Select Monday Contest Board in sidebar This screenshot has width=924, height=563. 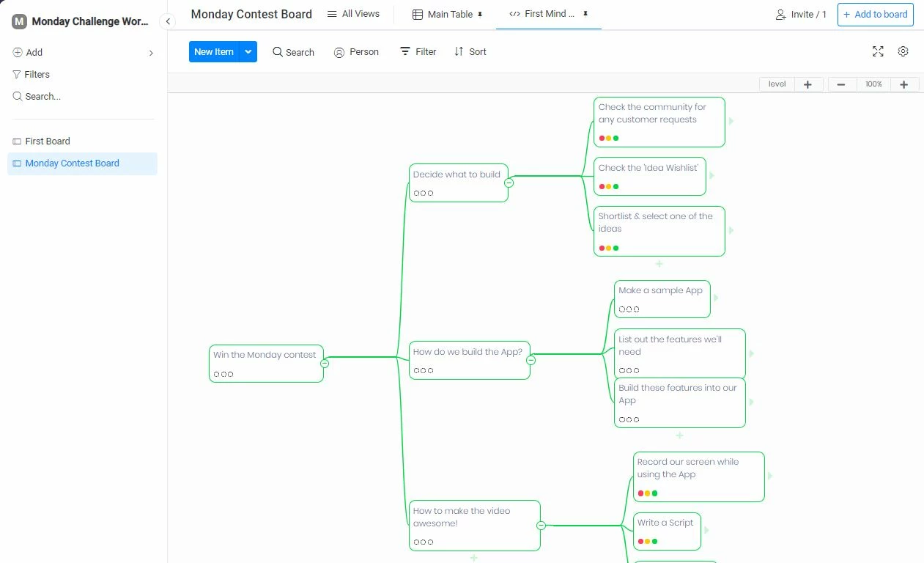[82, 163]
